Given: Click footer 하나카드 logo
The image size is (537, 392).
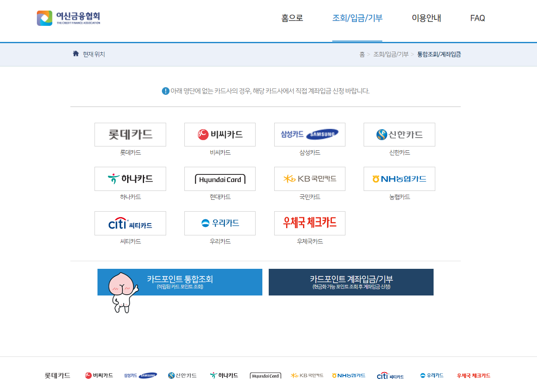Looking at the screenshot, I should (224, 375).
